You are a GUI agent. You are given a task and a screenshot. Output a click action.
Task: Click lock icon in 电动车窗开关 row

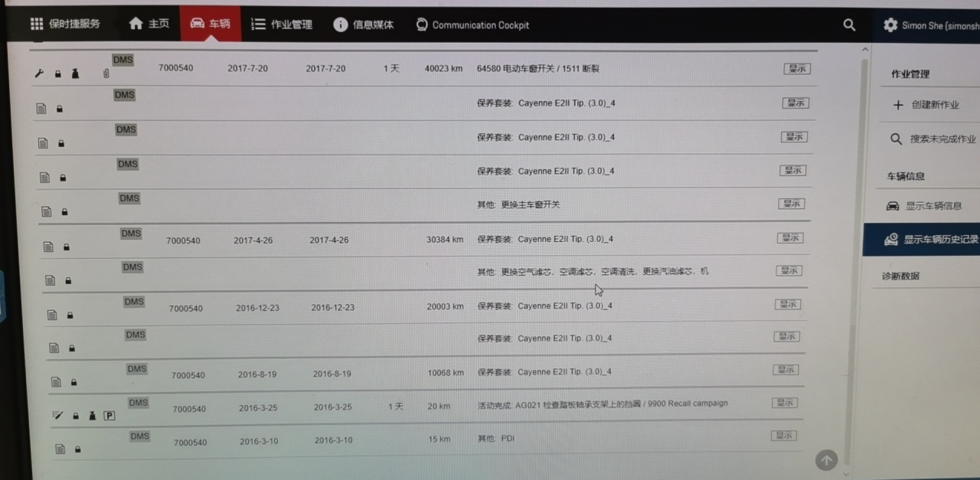click(58, 74)
